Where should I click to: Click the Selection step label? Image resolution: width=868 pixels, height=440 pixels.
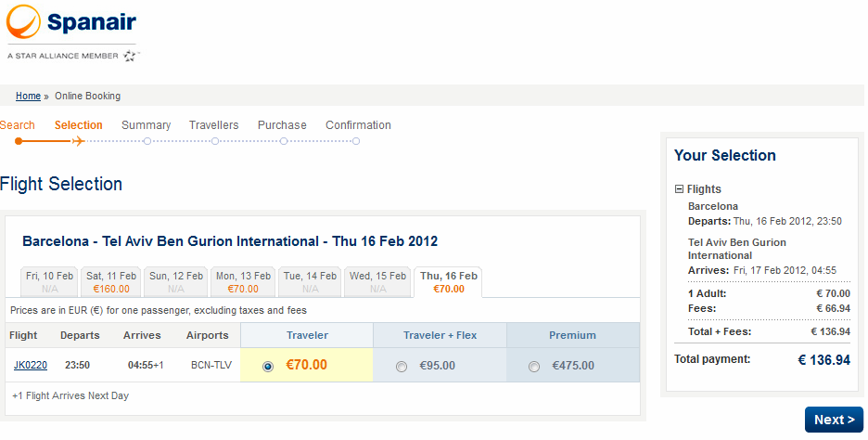click(79, 125)
